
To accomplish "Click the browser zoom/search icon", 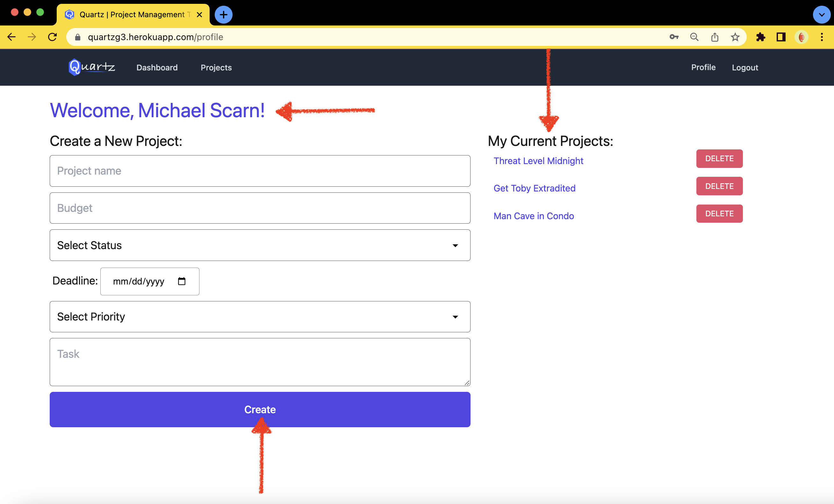I will point(694,37).
